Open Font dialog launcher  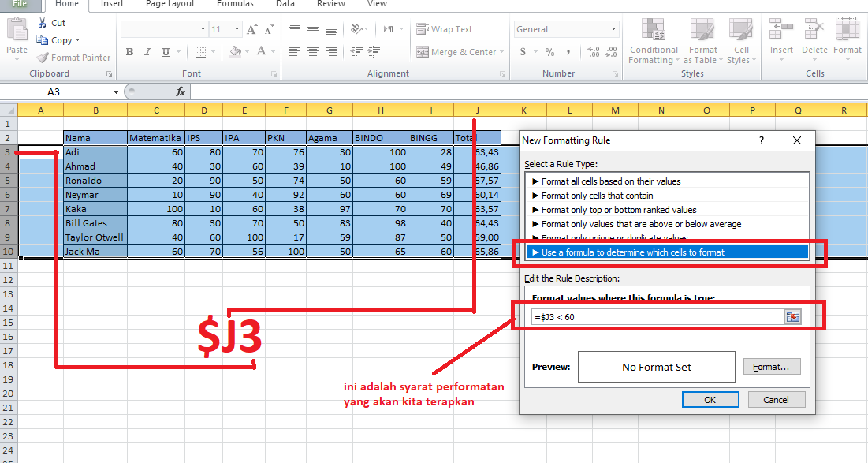point(274,73)
